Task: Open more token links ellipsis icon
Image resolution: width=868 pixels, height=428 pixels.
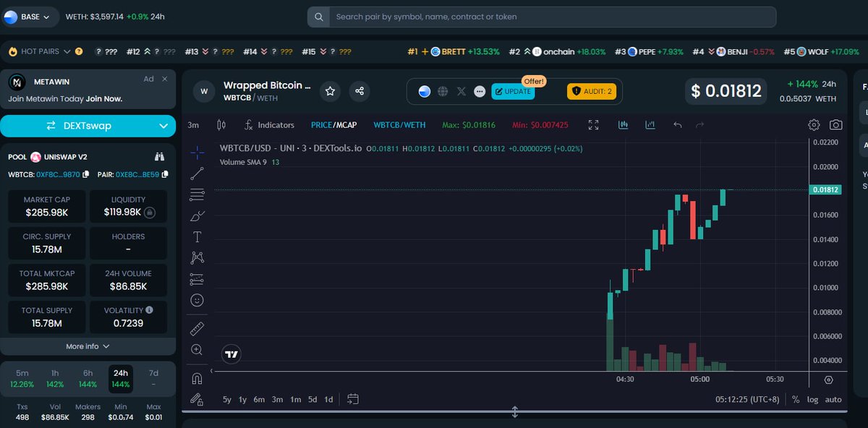Action: 480,91
